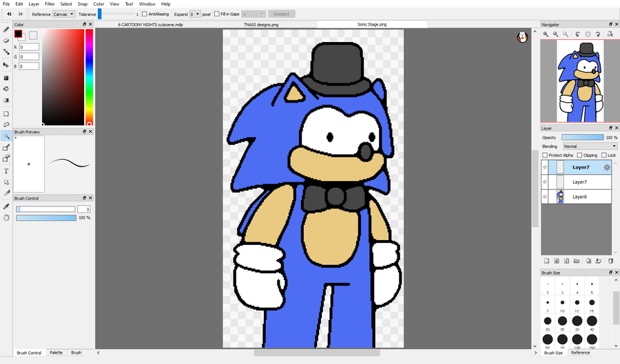This screenshot has height=364, width=620.
Task: Select the Magic Wand tool
Action: coord(6,136)
